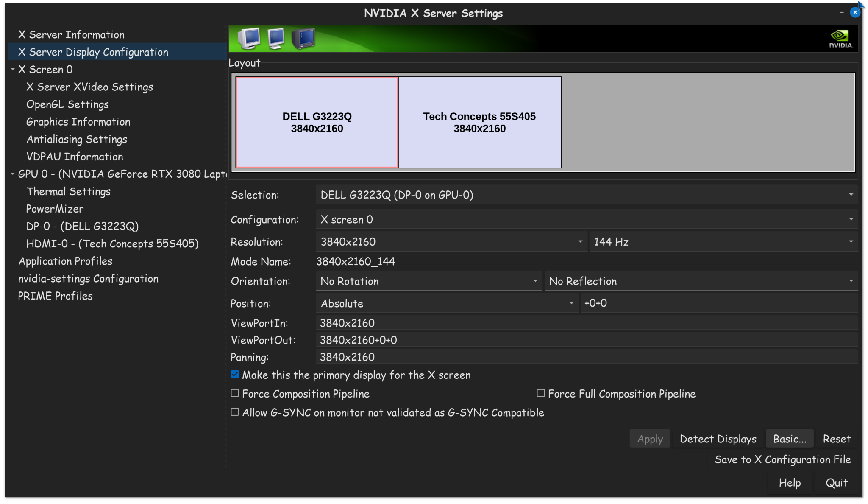
Task: Open the No Rotation orientation dropdown
Action: pos(428,281)
